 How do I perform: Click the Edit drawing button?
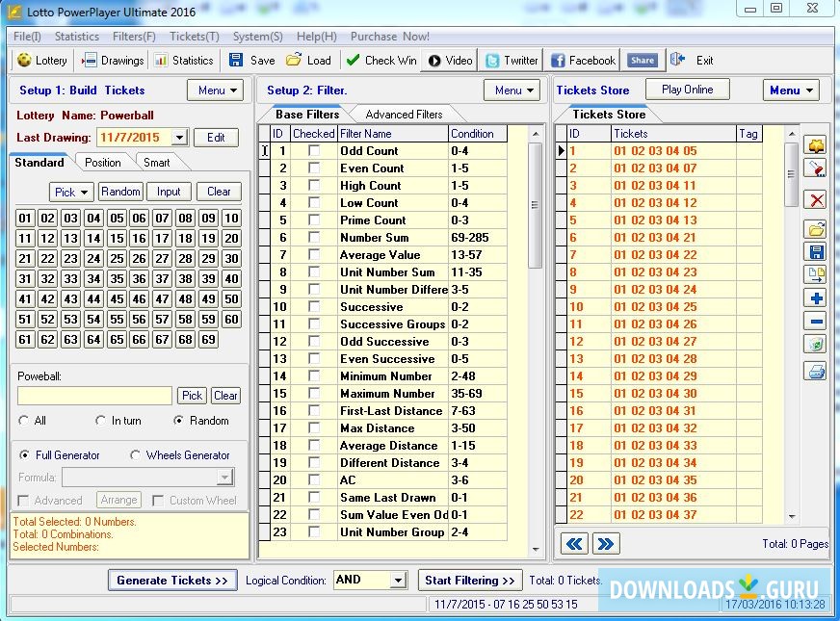216,137
